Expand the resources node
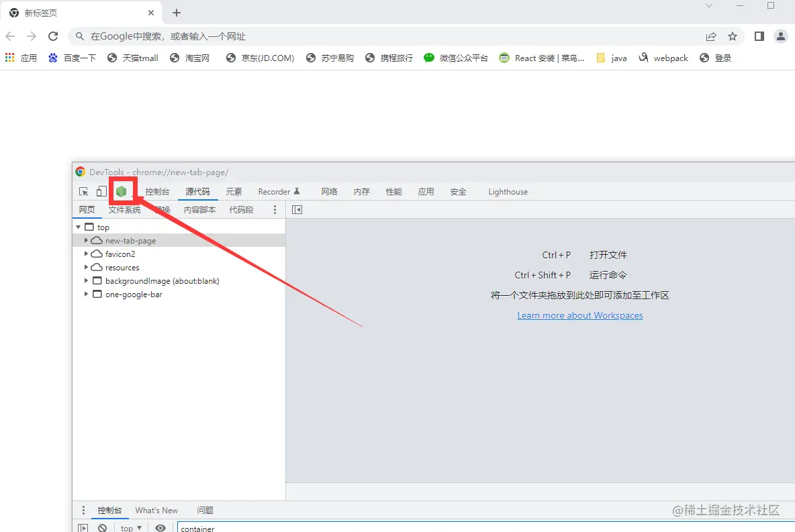This screenshot has height=532, width=795. 86,267
